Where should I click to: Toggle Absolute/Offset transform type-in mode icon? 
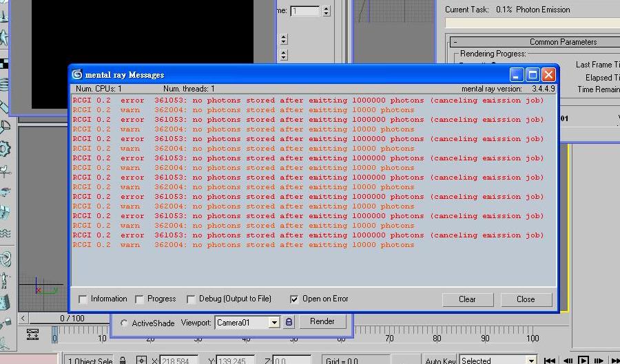click(141, 360)
